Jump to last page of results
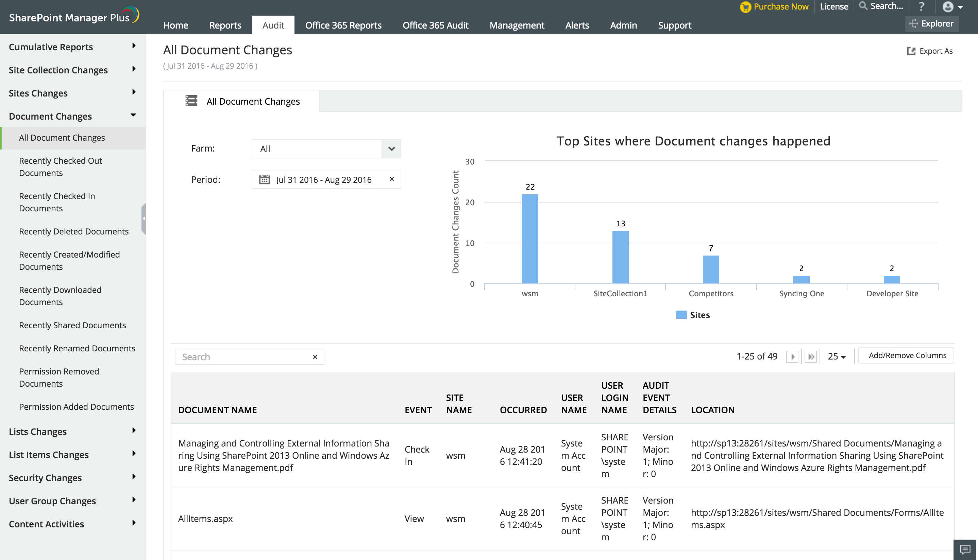 (x=811, y=356)
